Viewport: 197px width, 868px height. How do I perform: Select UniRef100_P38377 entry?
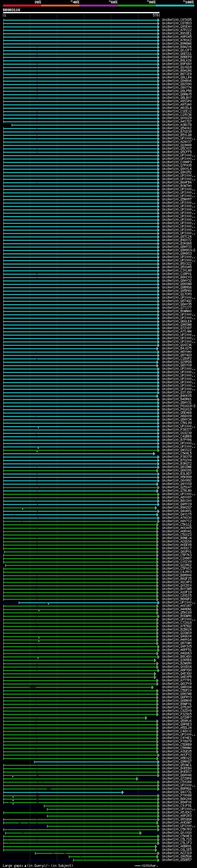[177, 430]
